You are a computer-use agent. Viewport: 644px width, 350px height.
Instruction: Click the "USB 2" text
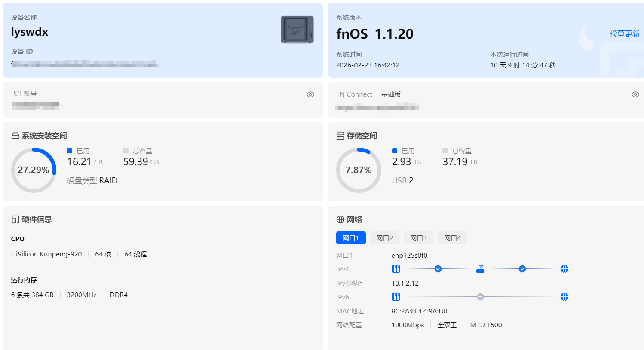click(402, 181)
